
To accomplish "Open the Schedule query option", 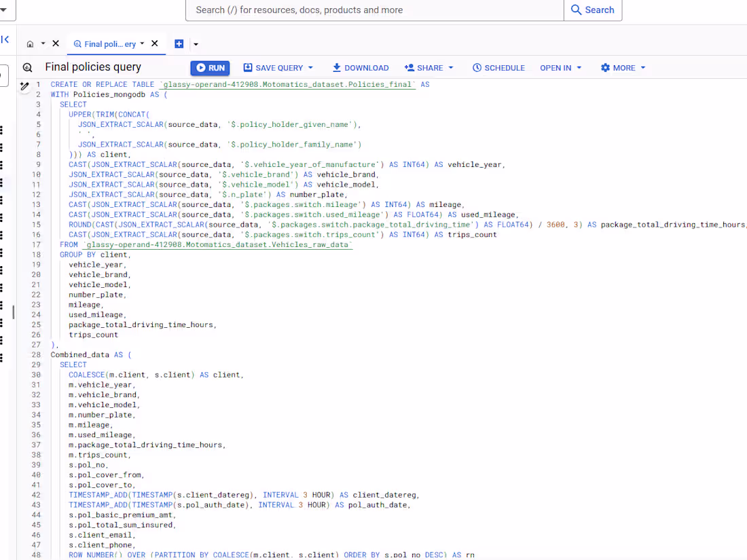I will pyautogui.click(x=499, y=68).
